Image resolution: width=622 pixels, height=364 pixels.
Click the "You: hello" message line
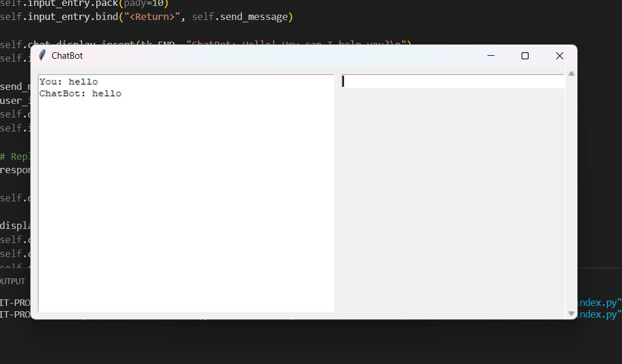(69, 82)
